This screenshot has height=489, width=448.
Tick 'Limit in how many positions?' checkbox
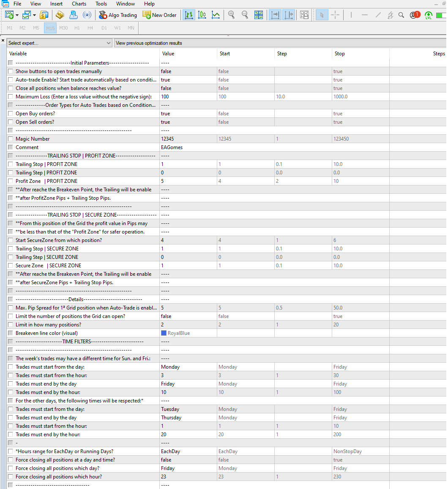point(11,325)
